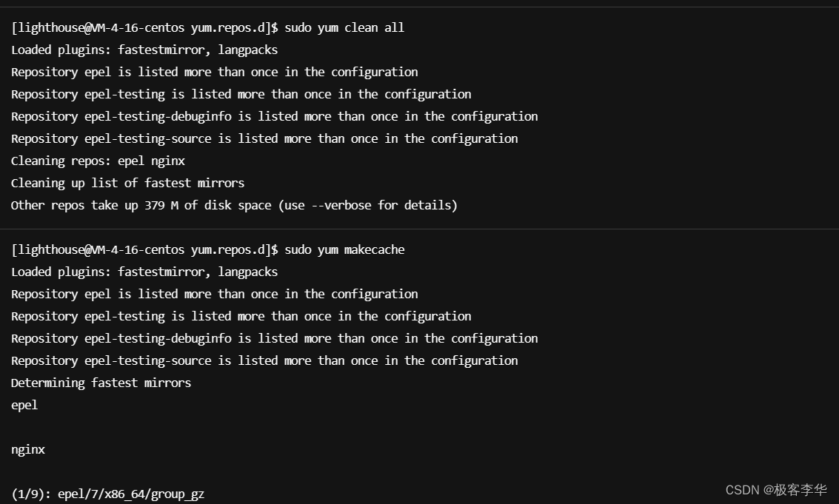Click the shell prompt before 'yum makecache'
This screenshot has height=504, width=839.
coord(144,250)
